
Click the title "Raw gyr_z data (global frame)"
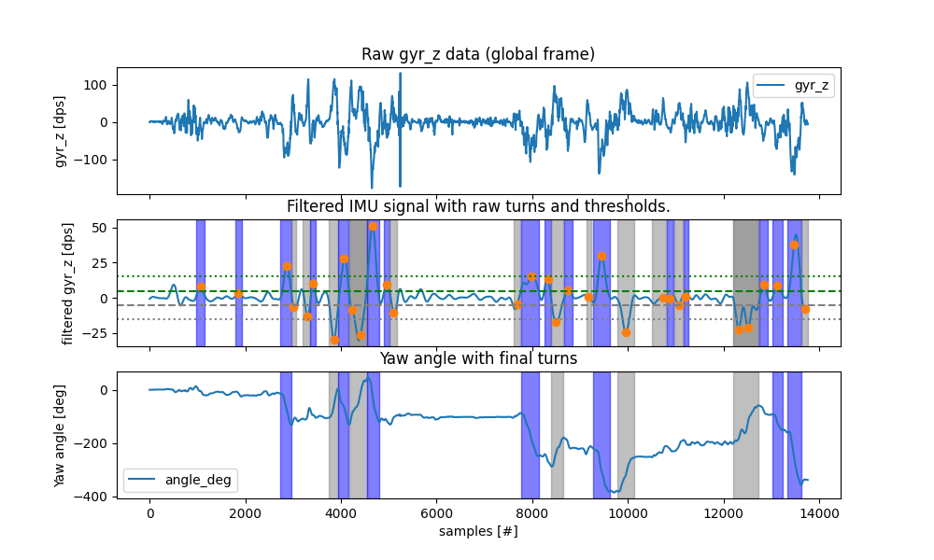477,54
